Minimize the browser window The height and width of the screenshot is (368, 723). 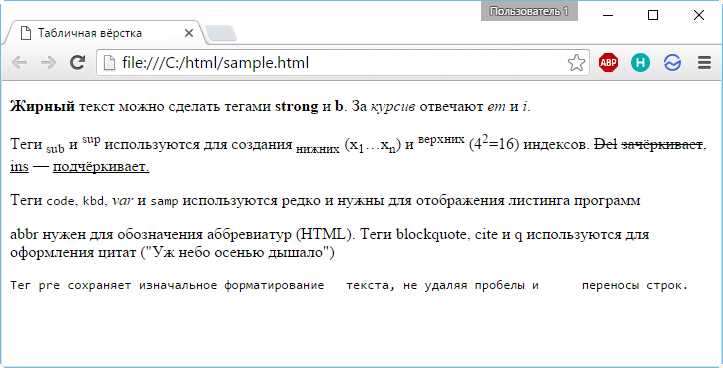pyautogui.click(x=608, y=15)
